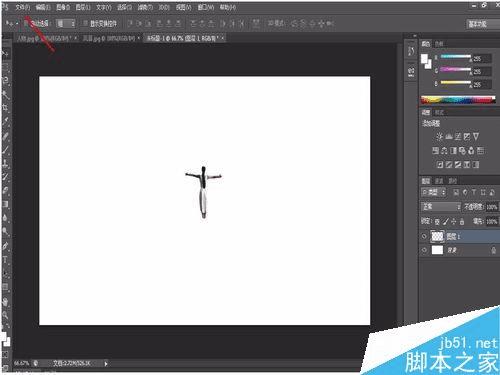The height and width of the screenshot is (375, 500).
Task: Add a Color Balance adjustment
Action: pyautogui.click(x=444, y=151)
